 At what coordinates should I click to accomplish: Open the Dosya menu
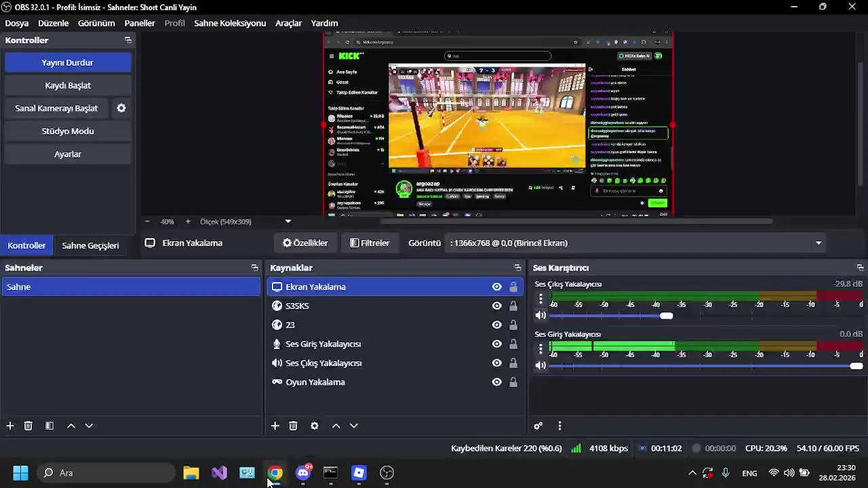click(17, 23)
